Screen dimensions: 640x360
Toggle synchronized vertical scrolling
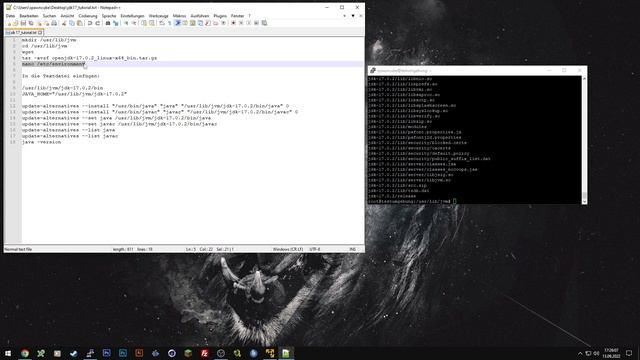pyautogui.click(x=144, y=23)
